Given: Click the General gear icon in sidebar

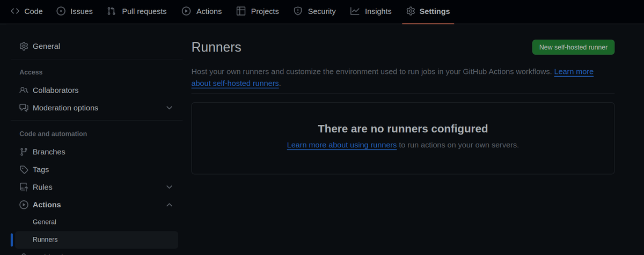Looking at the screenshot, I should (x=24, y=46).
